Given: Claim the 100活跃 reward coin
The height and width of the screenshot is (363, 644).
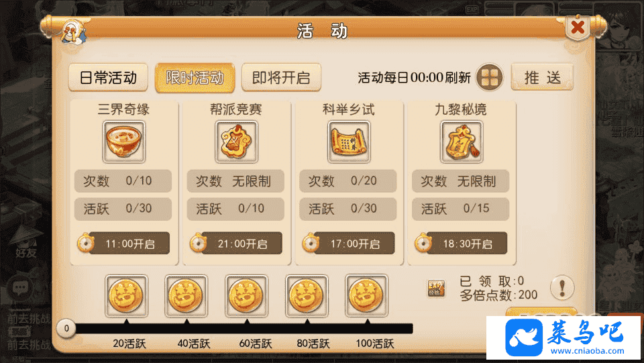Looking at the screenshot, I should click(x=366, y=296).
